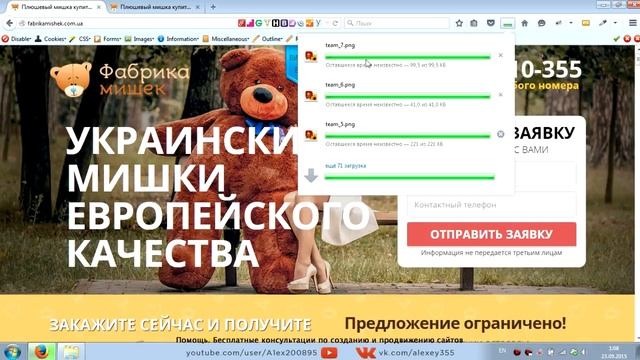Click the team_5.png download progress bar

(407, 136)
